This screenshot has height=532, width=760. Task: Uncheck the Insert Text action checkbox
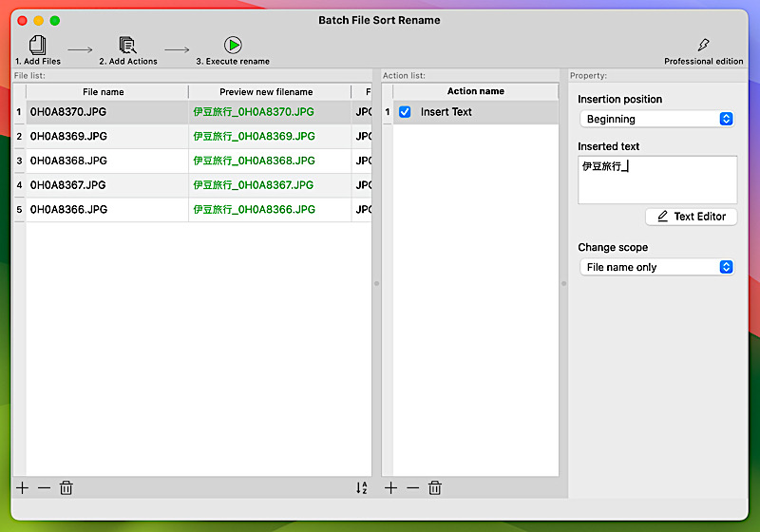click(405, 112)
